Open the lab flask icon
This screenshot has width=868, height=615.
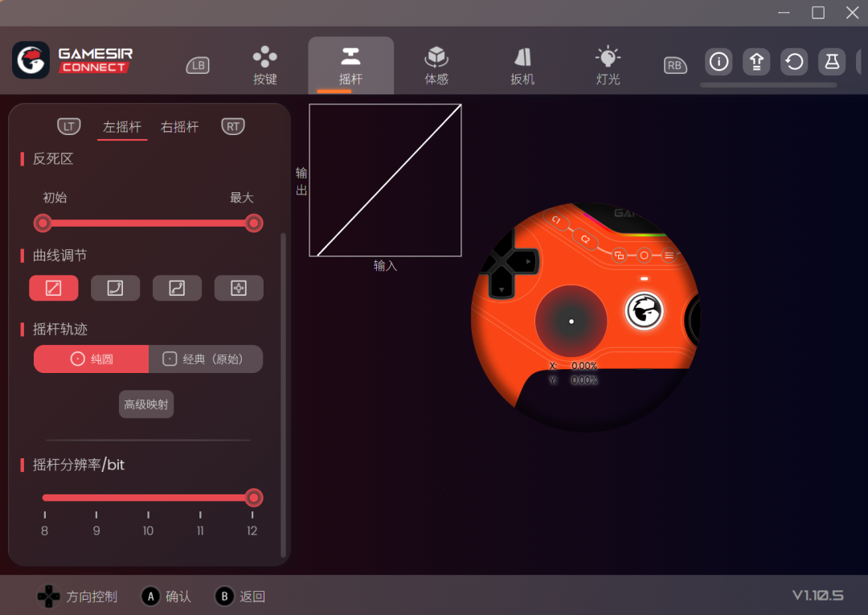pyautogui.click(x=832, y=61)
